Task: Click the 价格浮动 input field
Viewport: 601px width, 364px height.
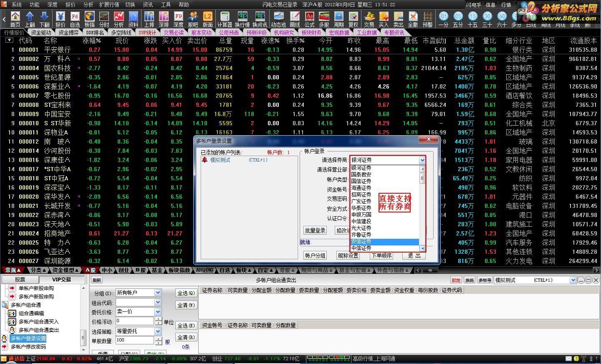Action: 135,321
